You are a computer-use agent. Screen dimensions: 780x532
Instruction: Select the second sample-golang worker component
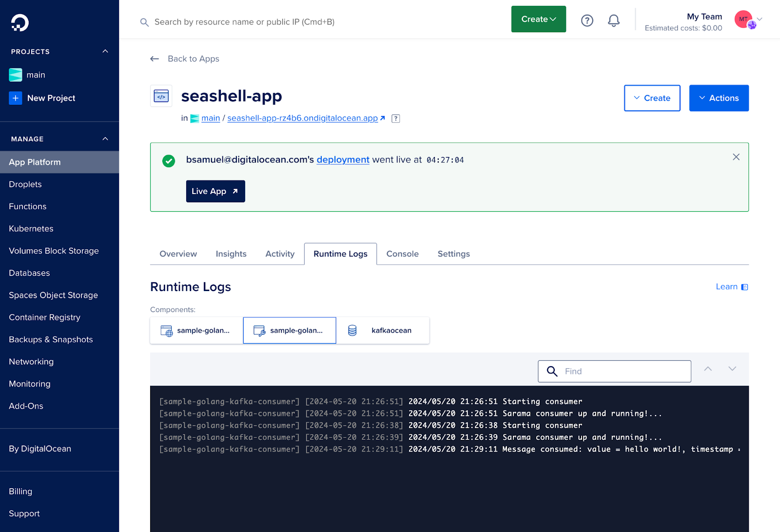click(x=290, y=331)
